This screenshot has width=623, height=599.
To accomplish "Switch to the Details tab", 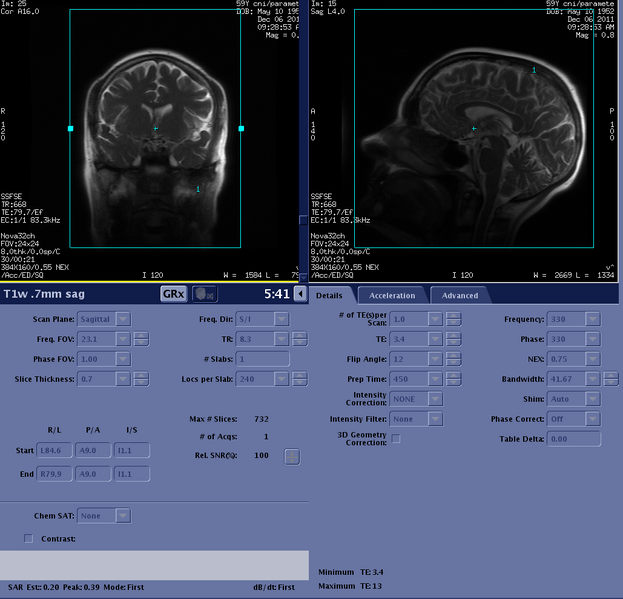I will click(329, 296).
